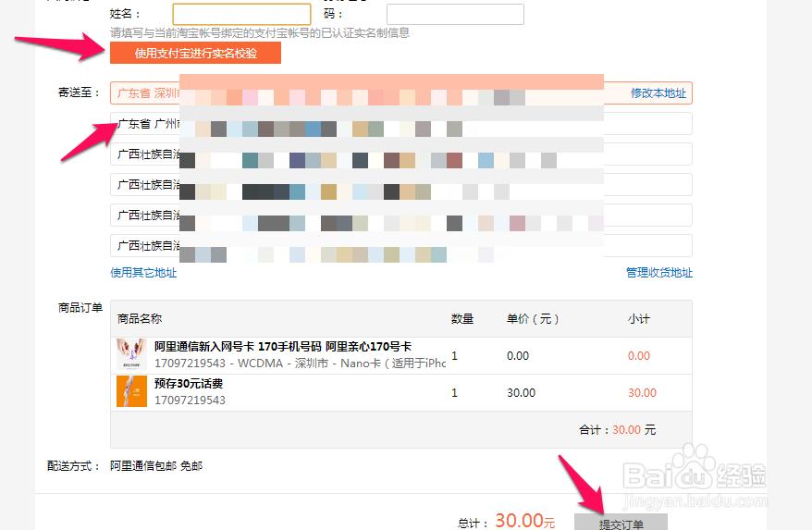Screen dimensions: 812x530
Task: Select the 广东省 广州 address row
Action: [x=400, y=124]
